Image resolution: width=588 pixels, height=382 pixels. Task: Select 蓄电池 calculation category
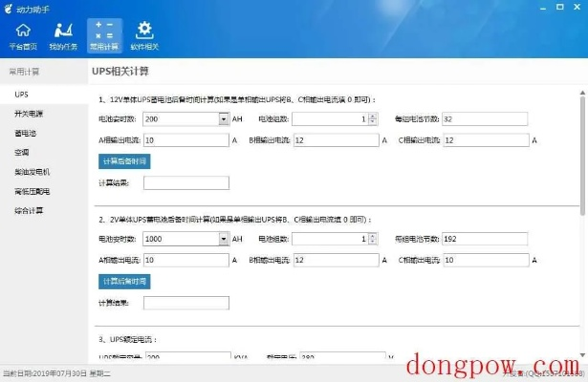[x=25, y=133]
